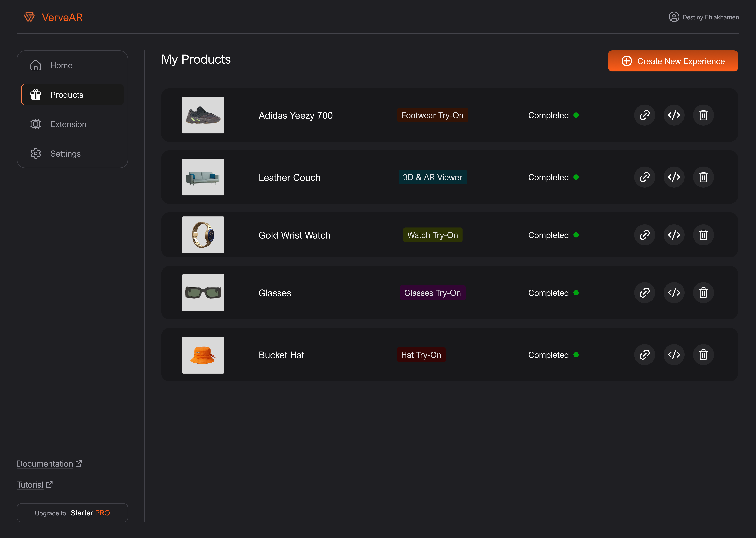Open the Tutorial link
The image size is (756, 538).
pos(35,485)
